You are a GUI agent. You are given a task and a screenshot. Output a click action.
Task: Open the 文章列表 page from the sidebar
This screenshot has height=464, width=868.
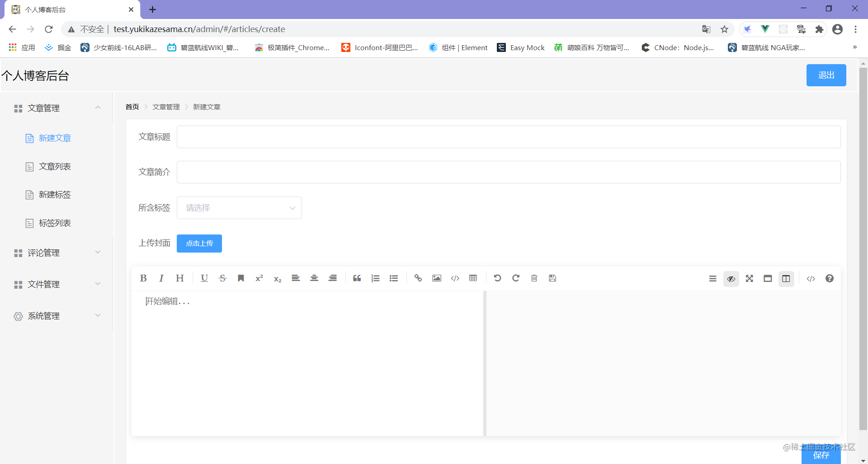click(x=54, y=166)
